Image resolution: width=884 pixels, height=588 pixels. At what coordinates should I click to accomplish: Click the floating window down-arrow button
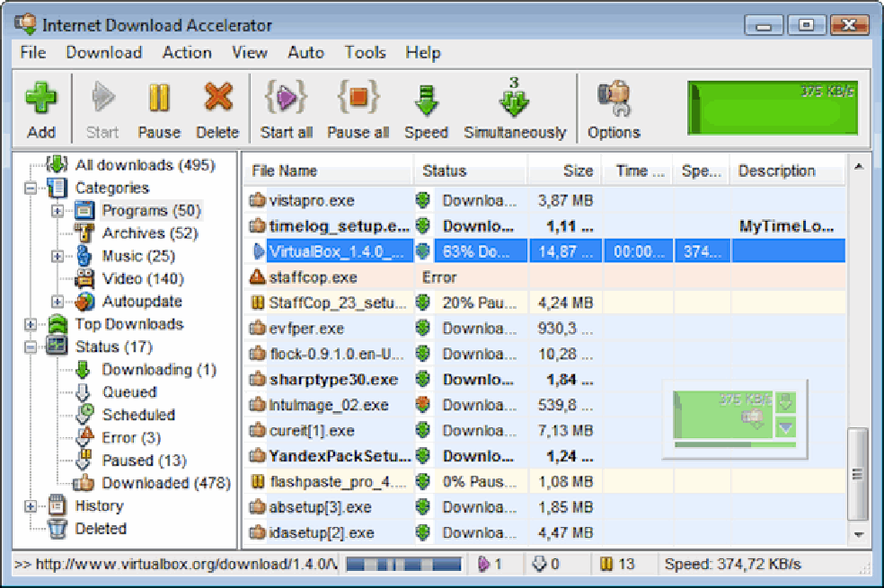(x=786, y=402)
